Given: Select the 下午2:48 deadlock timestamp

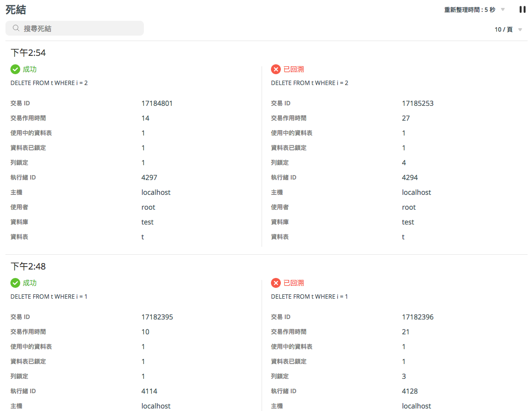Looking at the screenshot, I should click(28, 267).
